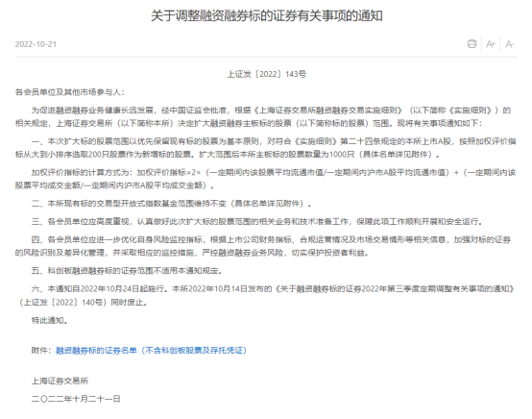Image resolution: width=532 pixels, height=419 pixels.
Task: Click the line (上证发〔2022〕140号) 同时废止
Action: point(84,302)
